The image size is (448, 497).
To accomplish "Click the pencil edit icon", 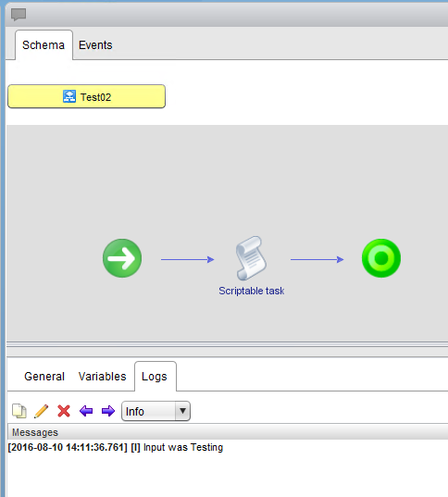I will click(42, 411).
